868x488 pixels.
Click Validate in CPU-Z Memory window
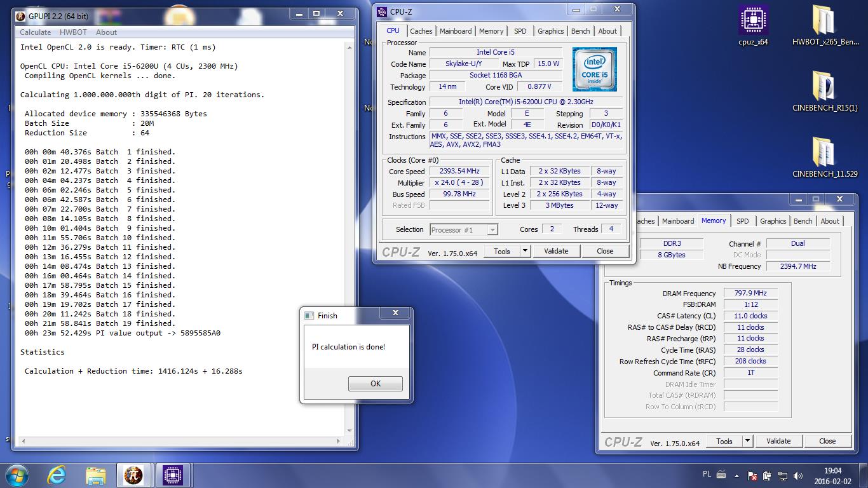778,441
